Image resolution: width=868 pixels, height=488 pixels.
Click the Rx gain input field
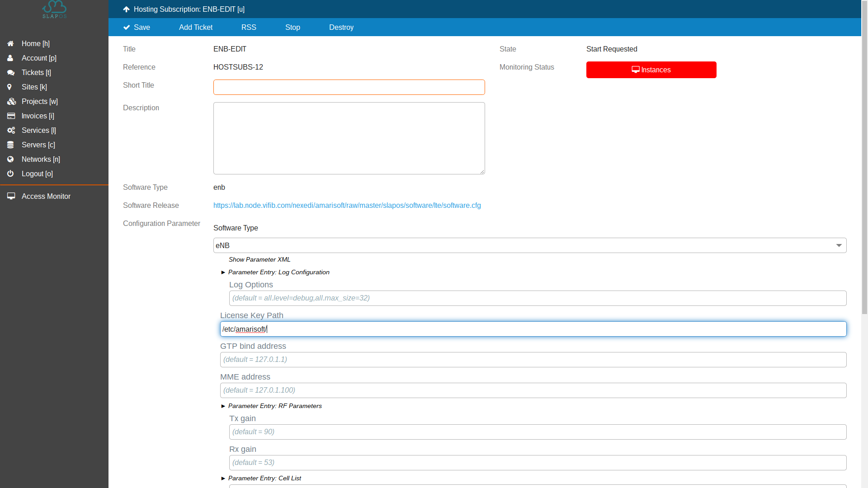coord(538,463)
